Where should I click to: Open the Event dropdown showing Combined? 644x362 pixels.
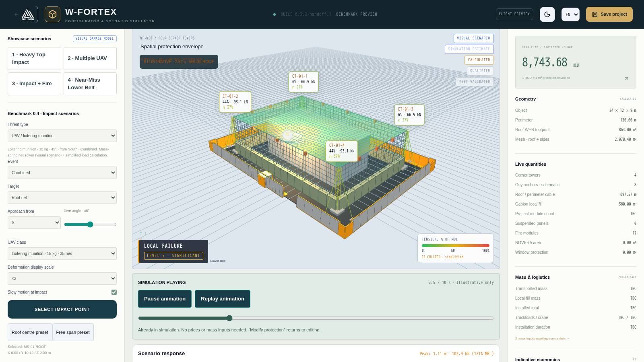pyautogui.click(x=62, y=173)
